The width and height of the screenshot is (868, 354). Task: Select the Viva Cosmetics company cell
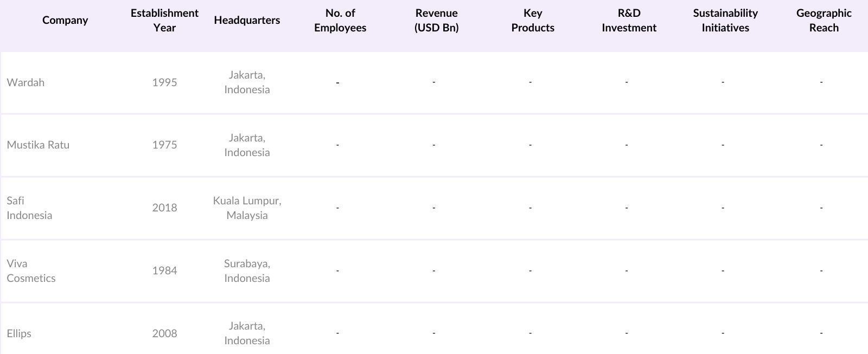(x=31, y=271)
